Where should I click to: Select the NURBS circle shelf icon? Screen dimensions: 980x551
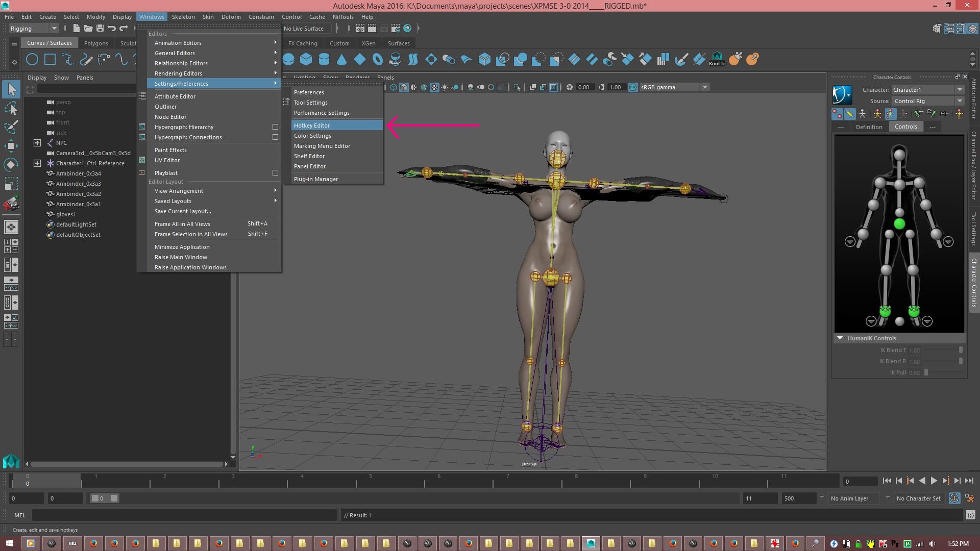(x=32, y=59)
